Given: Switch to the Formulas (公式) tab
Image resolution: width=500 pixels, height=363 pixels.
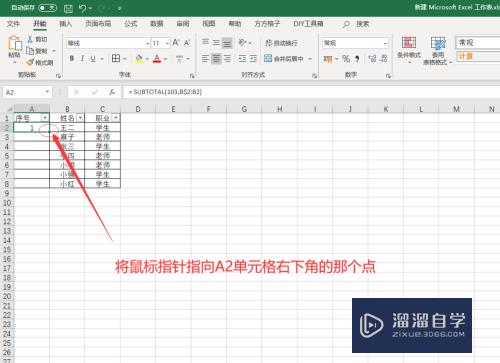Looking at the screenshot, I should pyautogui.click(x=131, y=24).
